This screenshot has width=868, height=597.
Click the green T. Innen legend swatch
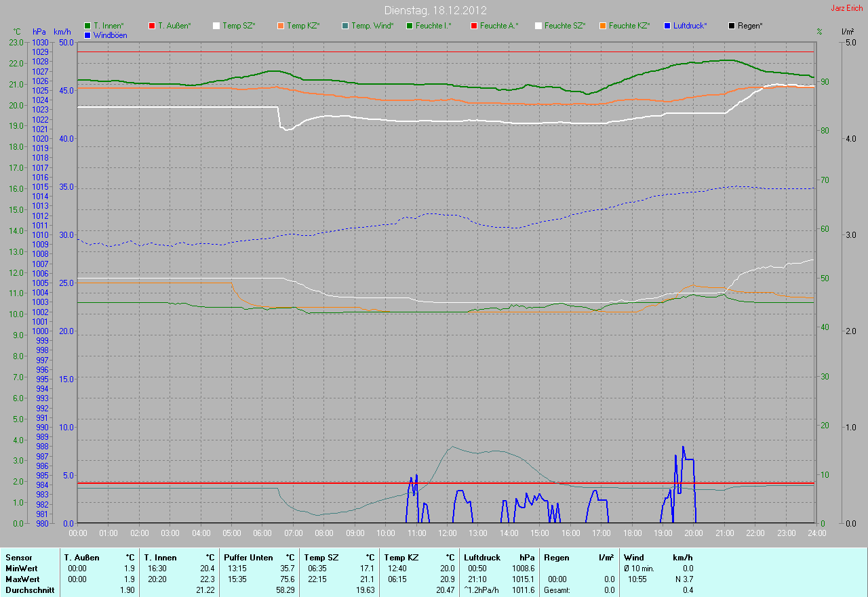[87, 26]
